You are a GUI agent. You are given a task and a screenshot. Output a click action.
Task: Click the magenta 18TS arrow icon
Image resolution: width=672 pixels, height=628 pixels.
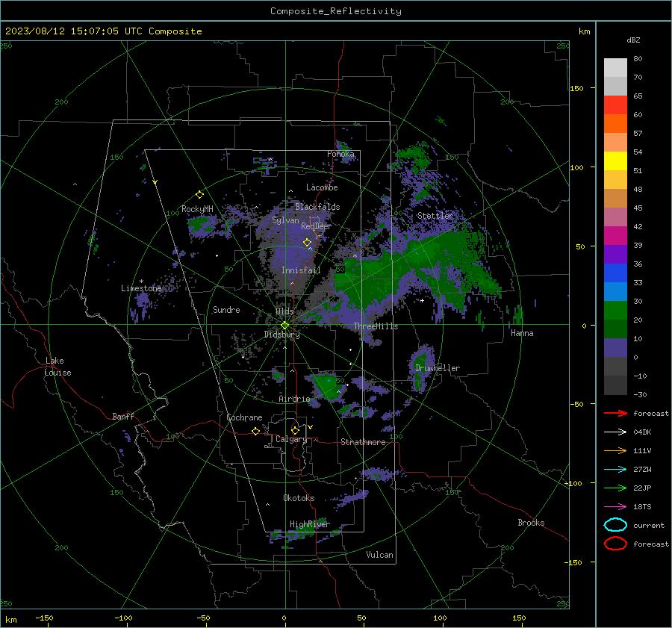coord(615,507)
